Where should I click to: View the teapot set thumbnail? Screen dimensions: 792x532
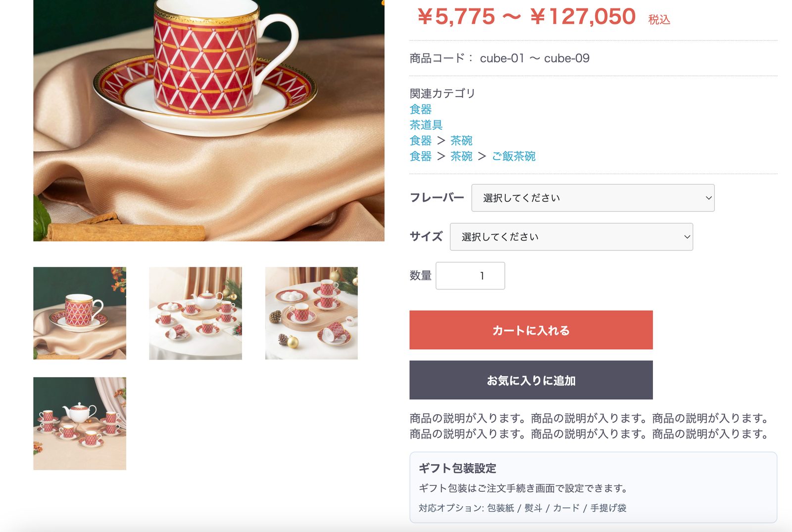(196, 313)
